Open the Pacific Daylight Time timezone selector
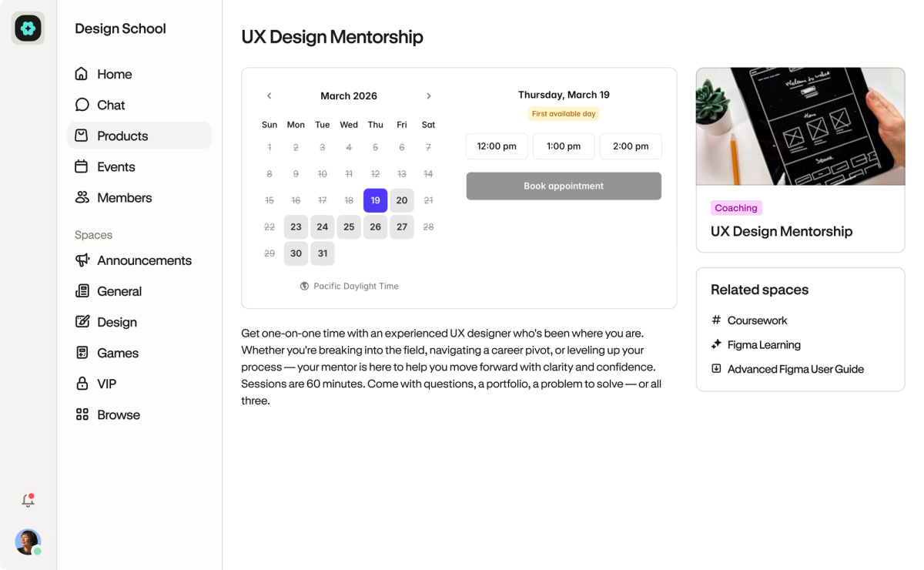 (349, 286)
